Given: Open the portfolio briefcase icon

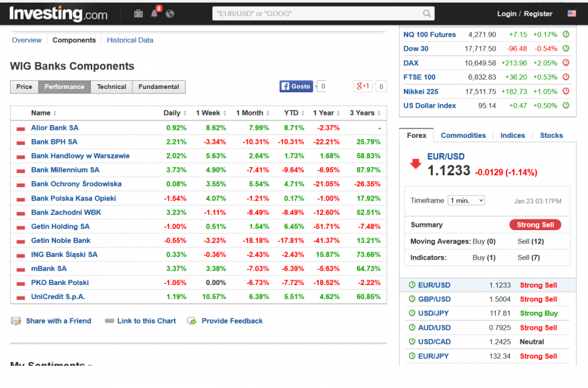Looking at the screenshot, I should 138,13.
